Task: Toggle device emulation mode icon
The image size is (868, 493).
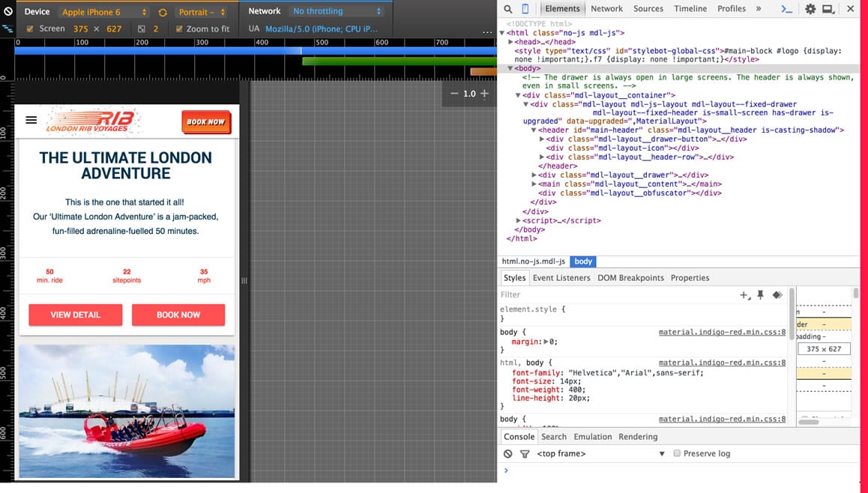Action: click(524, 8)
